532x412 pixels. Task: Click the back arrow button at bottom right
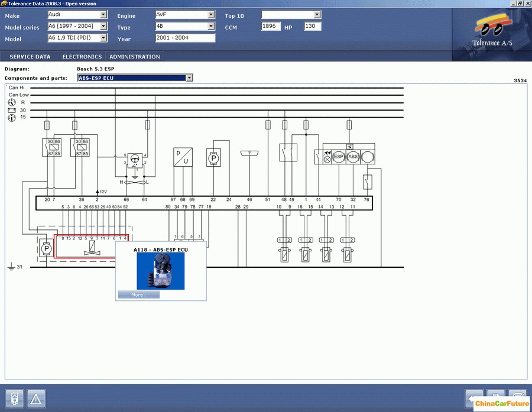[475, 397]
